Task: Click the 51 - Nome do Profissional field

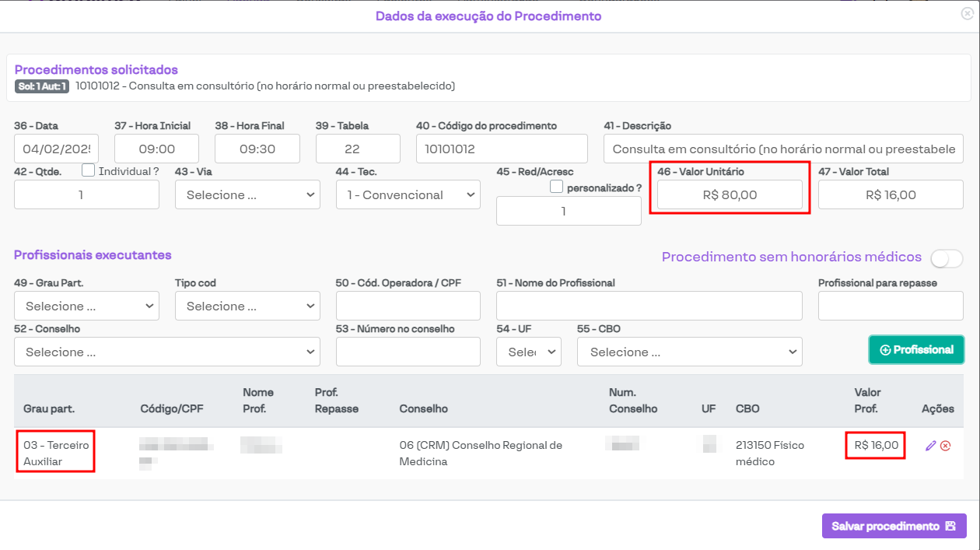Action: click(649, 307)
